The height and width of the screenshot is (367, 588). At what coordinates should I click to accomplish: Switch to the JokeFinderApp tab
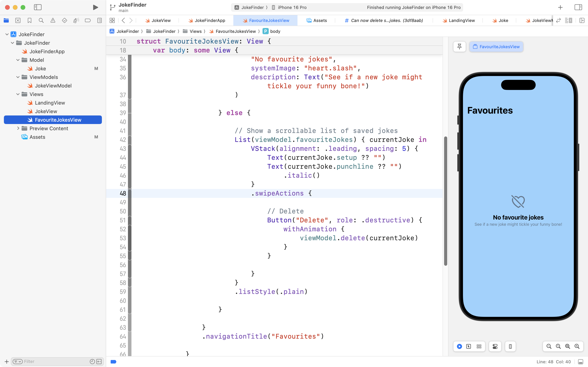[x=210, y=20]
